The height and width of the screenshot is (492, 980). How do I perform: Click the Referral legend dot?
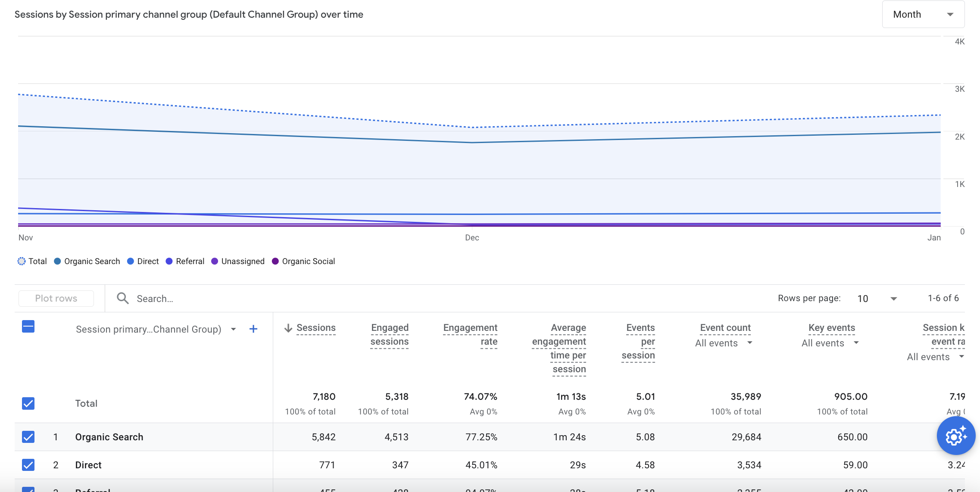coord(169,262)
